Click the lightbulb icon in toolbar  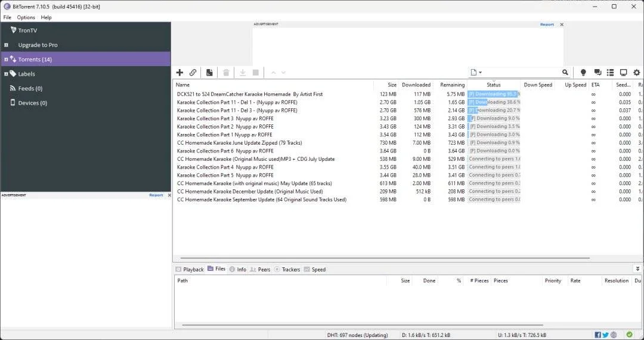(583, 73)
